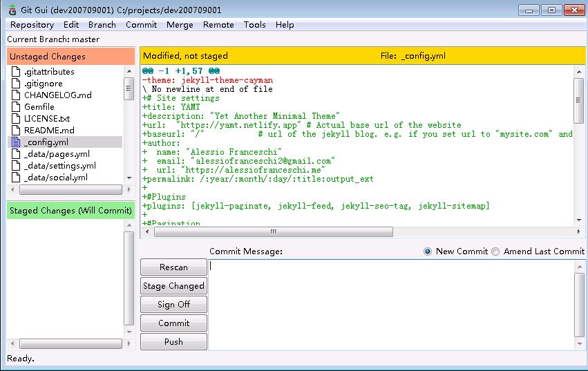Click the _config.yml file icon
Image resolution: width=588 pixels, height=371 pixels.
click(16, 142)
